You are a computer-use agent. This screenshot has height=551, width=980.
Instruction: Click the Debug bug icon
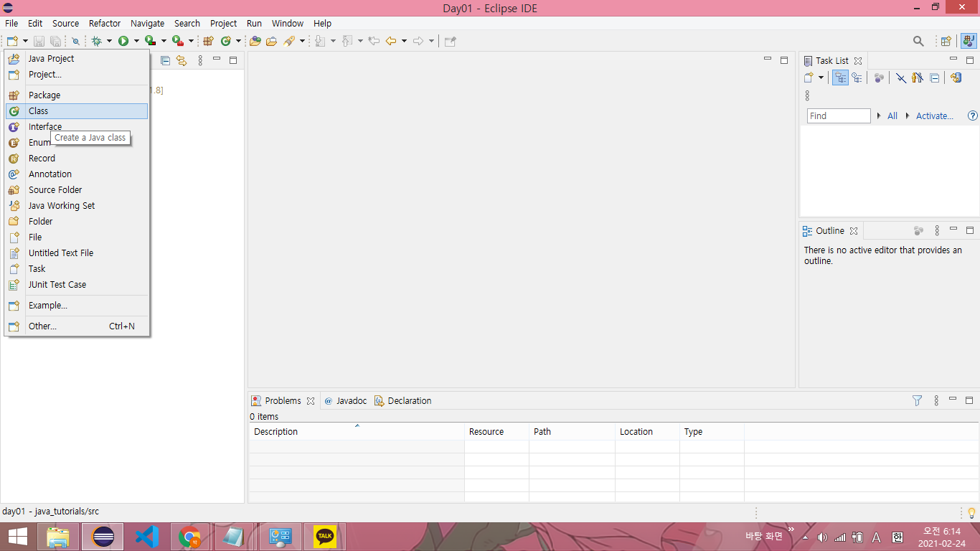(96, 41)
